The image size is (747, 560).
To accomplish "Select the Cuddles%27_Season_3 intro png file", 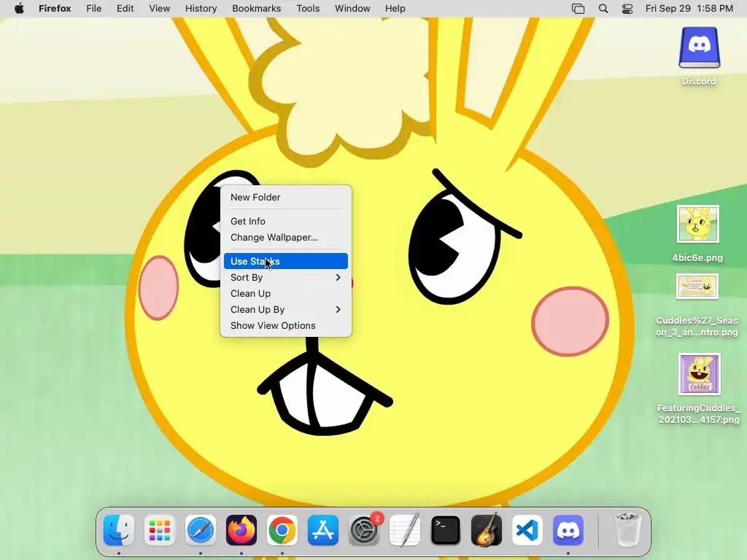I will (x=697, y=286).
